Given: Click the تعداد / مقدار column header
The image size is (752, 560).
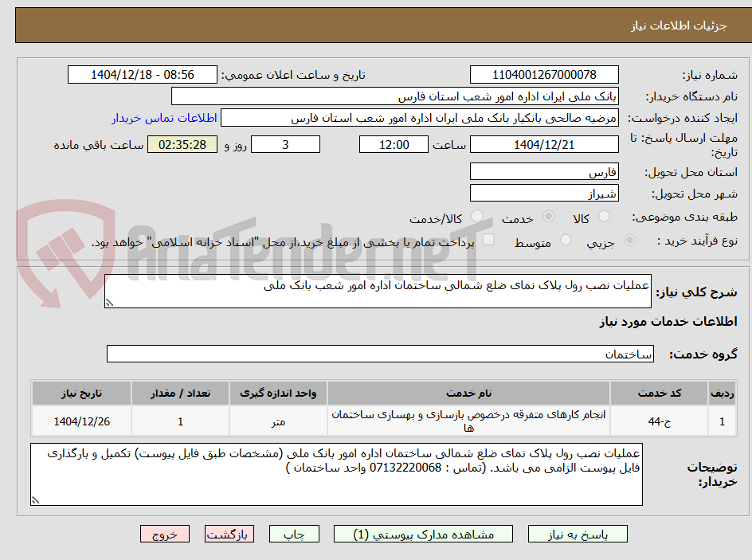Looking at the screenshot, I should [180, 394].
